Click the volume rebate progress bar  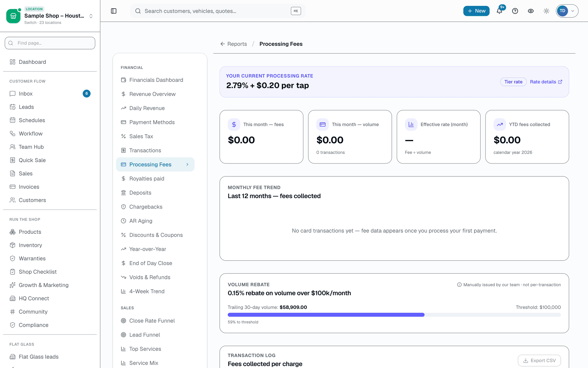click(394, 315)
